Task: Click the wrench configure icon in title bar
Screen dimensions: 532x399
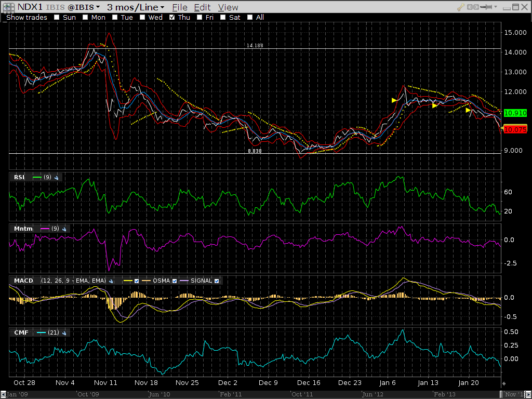Action: pos(460,7)
